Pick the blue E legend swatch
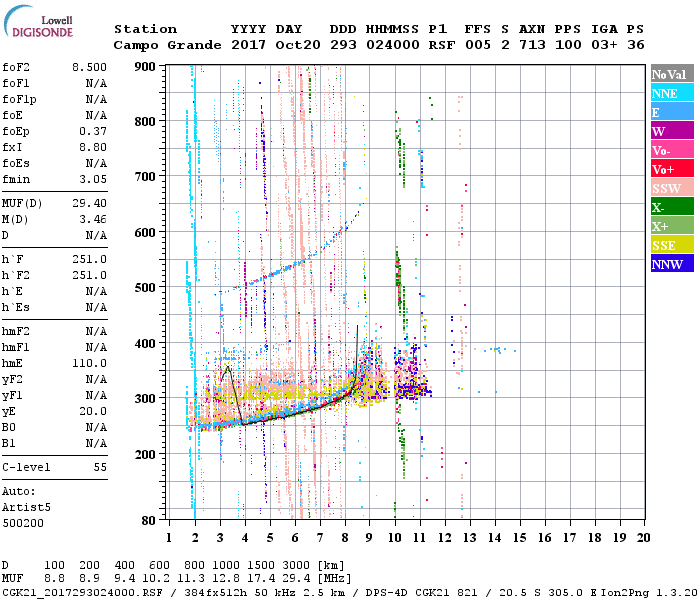 pyautogui.click(x=668, y=112)
